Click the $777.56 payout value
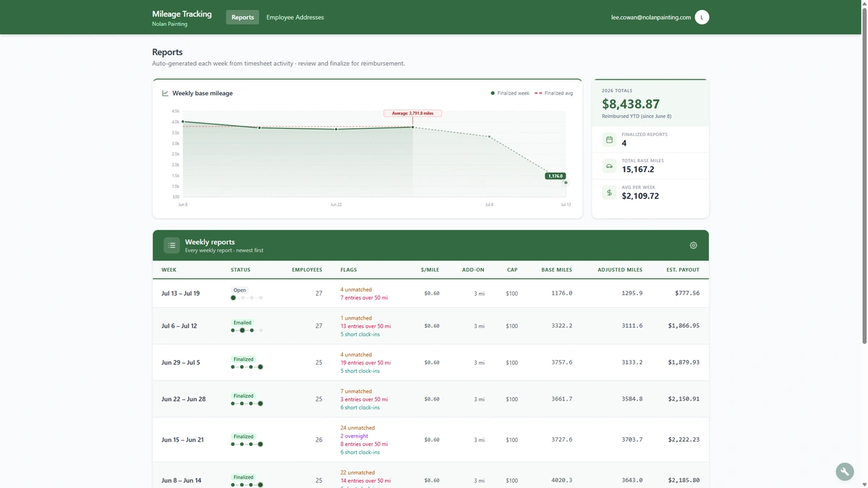Image resolution: width=868 pixels, height=488 pixels. pos(686,294)
